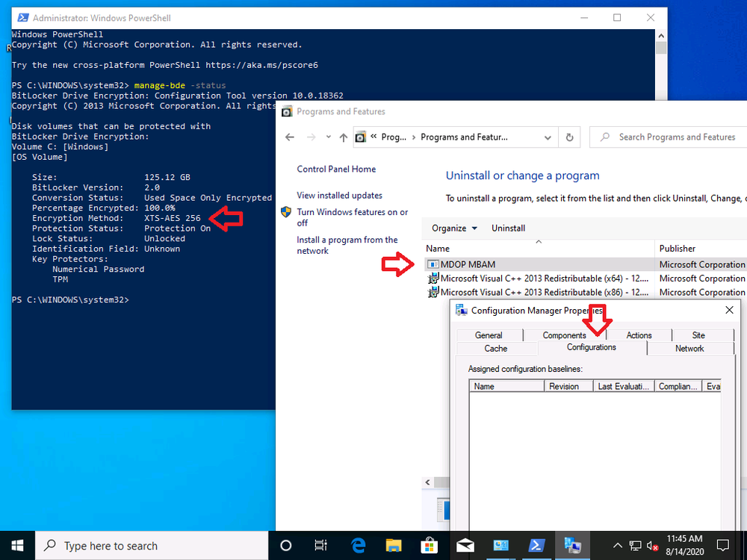Click the Visual C++ 2013 (x64) installer icon

tap(433, 279)
